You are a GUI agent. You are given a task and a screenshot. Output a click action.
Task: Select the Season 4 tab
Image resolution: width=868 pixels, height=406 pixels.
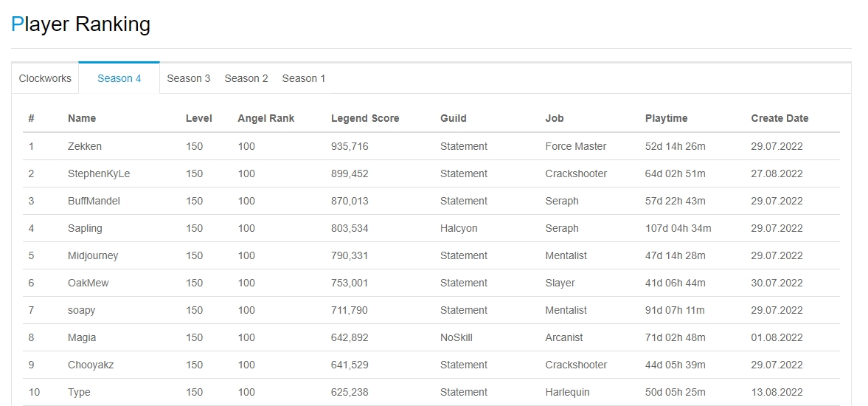[x=119, y=78]
